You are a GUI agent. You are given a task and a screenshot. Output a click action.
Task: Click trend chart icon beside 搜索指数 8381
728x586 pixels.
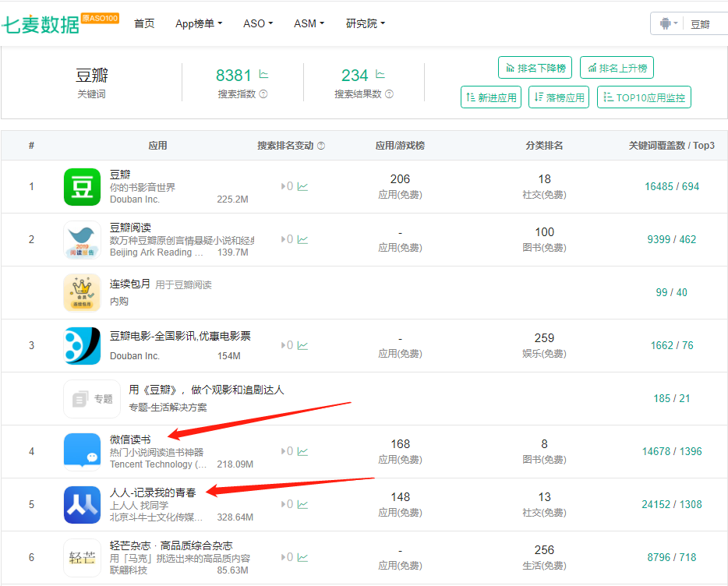tap(263, 75)
